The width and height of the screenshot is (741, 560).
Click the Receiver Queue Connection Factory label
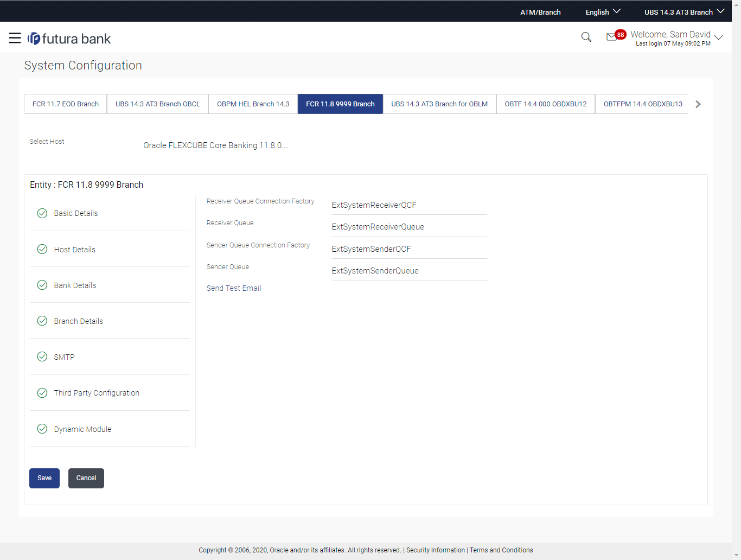tap(260, 201)
